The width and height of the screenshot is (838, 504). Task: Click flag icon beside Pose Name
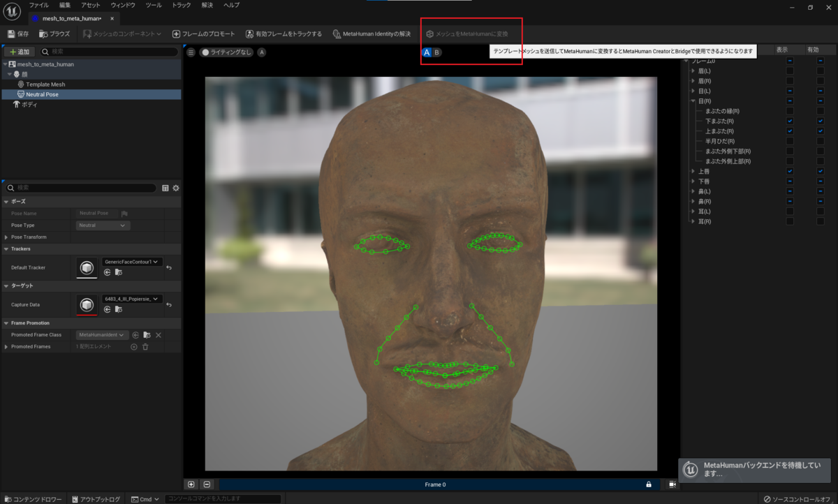tap(124, 214)
